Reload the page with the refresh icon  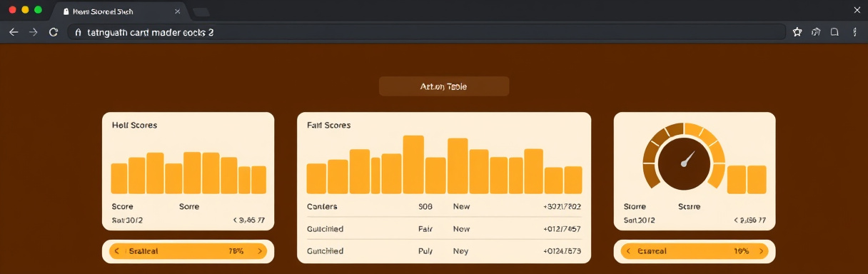[53, 32]
